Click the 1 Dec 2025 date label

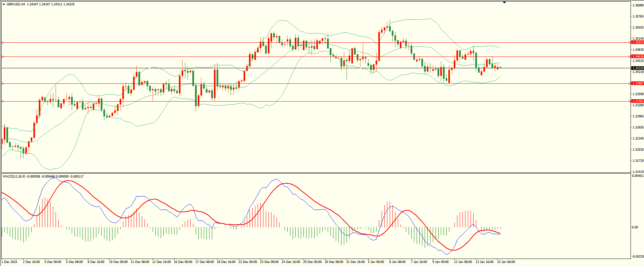click(9, 262)
